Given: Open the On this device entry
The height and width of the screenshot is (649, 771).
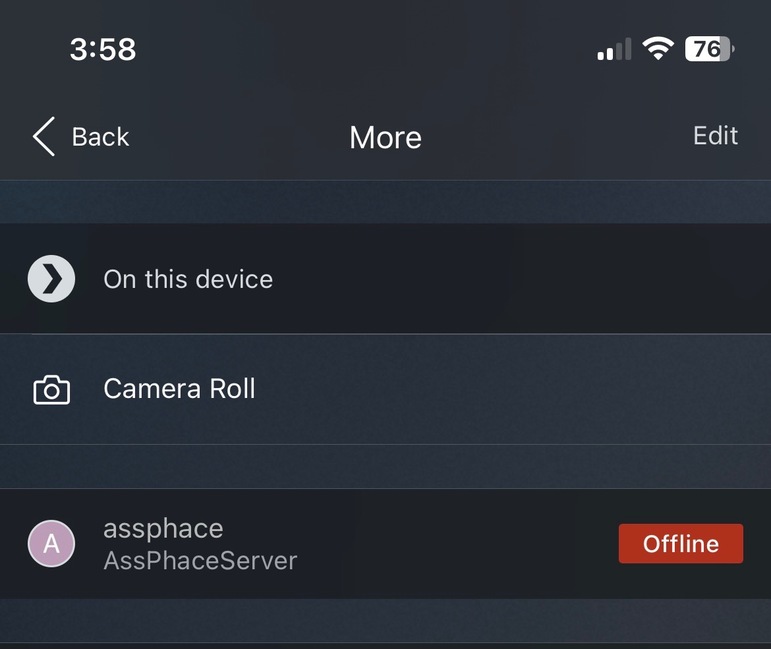Looking at the screenshot, I should point(386,279).
